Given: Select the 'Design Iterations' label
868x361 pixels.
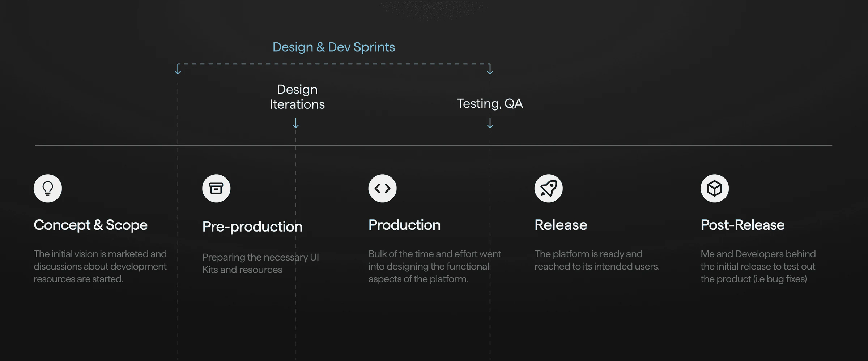Looking at the screenshot, I should [297, 97].
